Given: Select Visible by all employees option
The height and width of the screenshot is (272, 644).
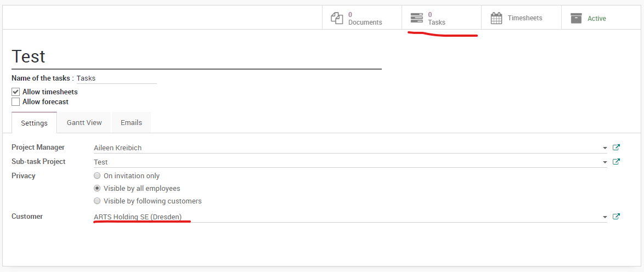Looking at the screenshot, I should pyautogui.click(x=97, y=189).
